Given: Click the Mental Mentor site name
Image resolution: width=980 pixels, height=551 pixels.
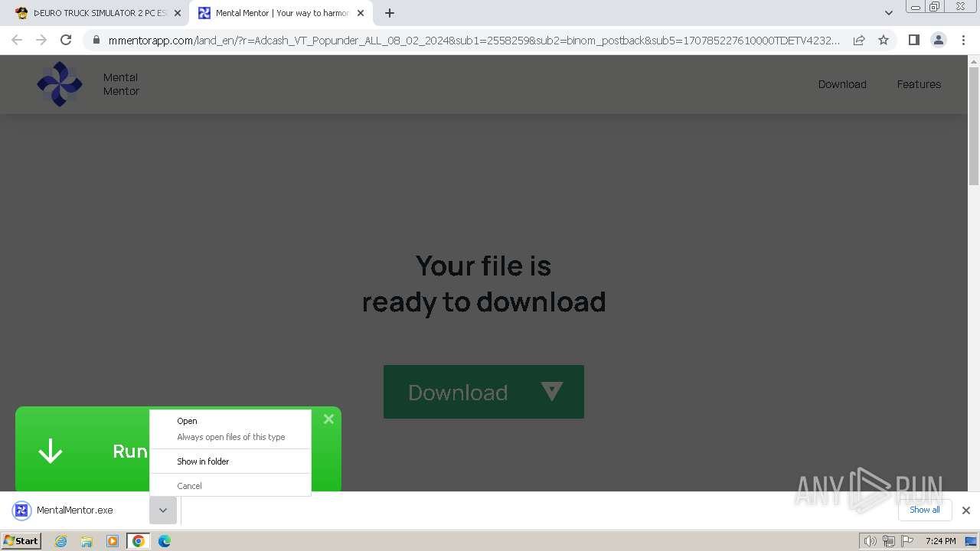Looking at the screenshot, I should click(121, 84).
